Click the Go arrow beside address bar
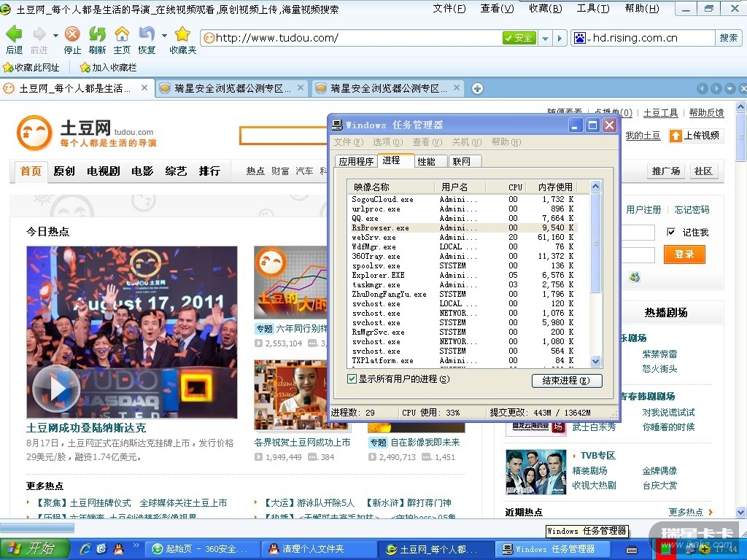 pyautogui.click(x=560, y=38)
